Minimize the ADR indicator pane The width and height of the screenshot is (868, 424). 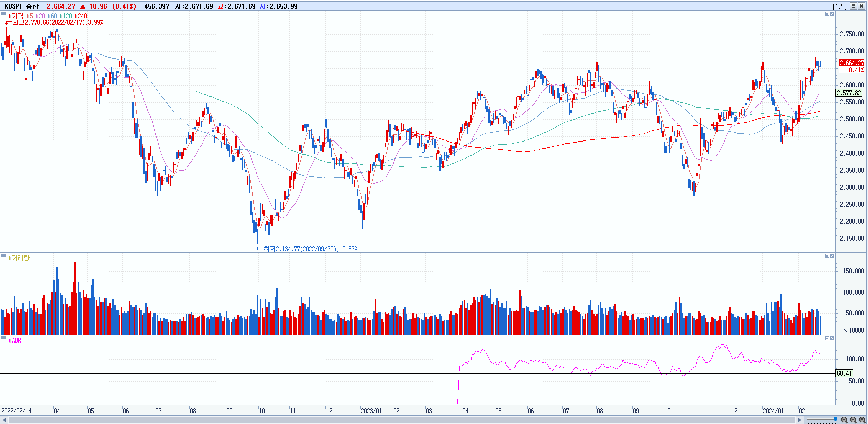827,338
